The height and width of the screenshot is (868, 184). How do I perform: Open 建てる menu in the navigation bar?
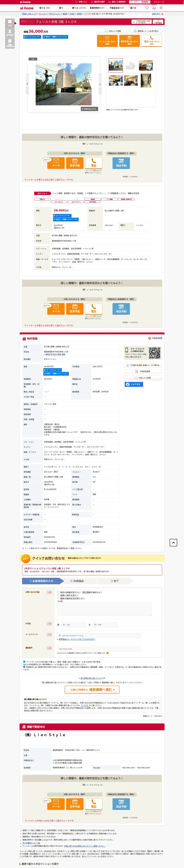click(79, 8)
